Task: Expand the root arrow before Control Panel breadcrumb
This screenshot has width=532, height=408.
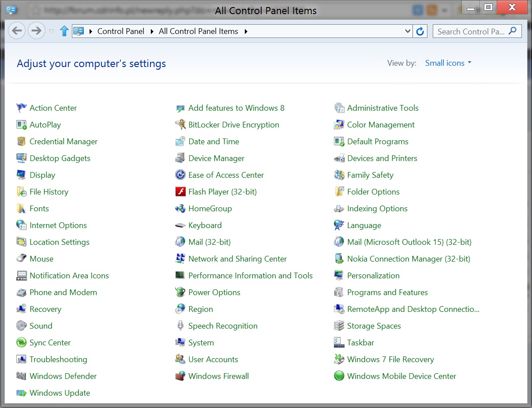Action: coord(91,31)
